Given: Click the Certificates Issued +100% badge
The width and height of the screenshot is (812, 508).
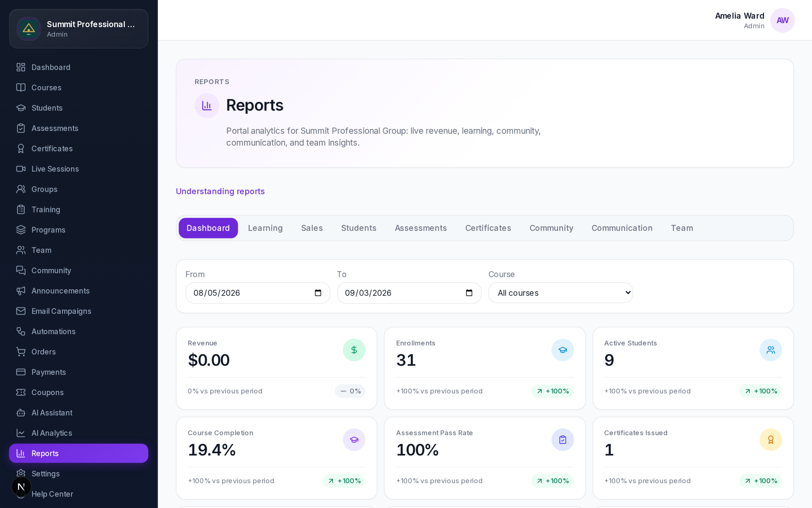Looking at the screenshot, I should coord(761,481).
